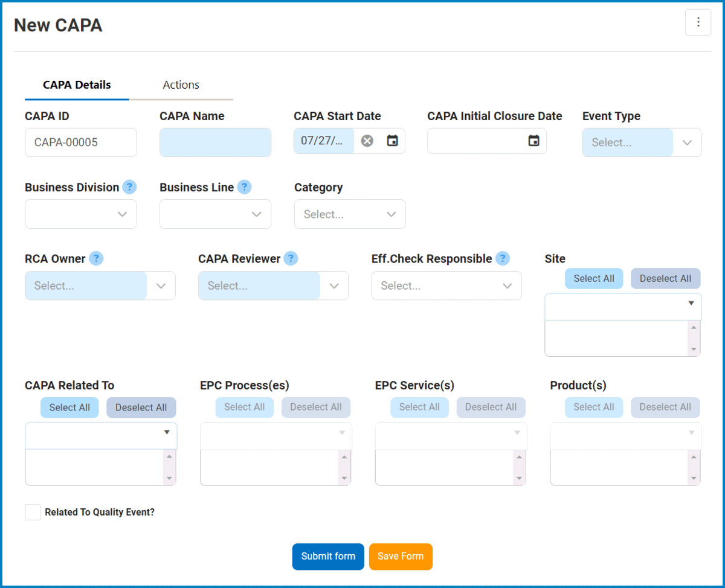Show RCA Owner help tooltip
The height and width of the screenshot is (588, 725).
point(96,258)
